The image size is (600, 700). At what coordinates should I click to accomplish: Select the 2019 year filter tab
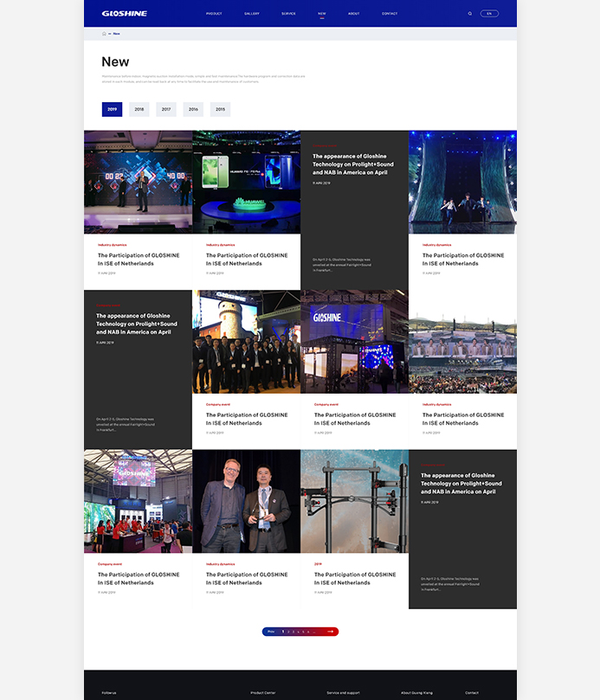click(112, 109)
